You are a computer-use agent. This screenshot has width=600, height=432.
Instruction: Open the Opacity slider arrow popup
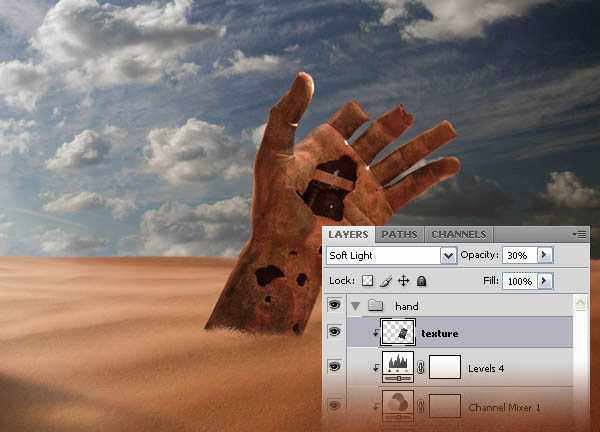[x=545, y=255]
